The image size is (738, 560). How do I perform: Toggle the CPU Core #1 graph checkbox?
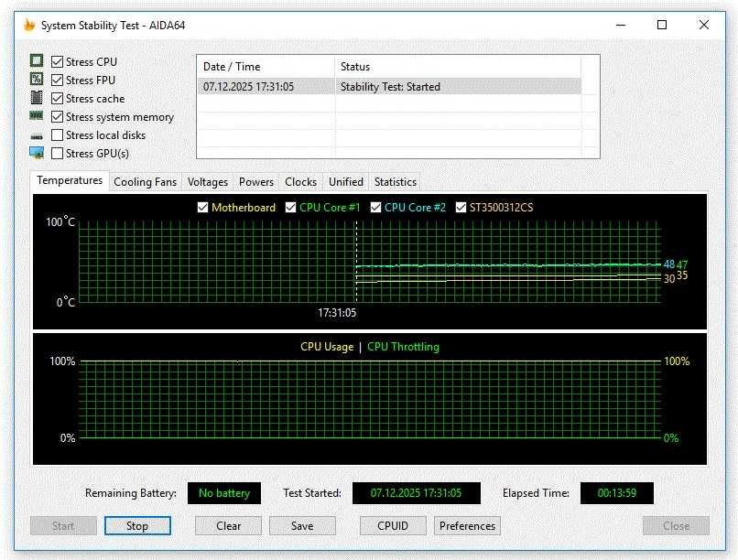tap(291, 208)
